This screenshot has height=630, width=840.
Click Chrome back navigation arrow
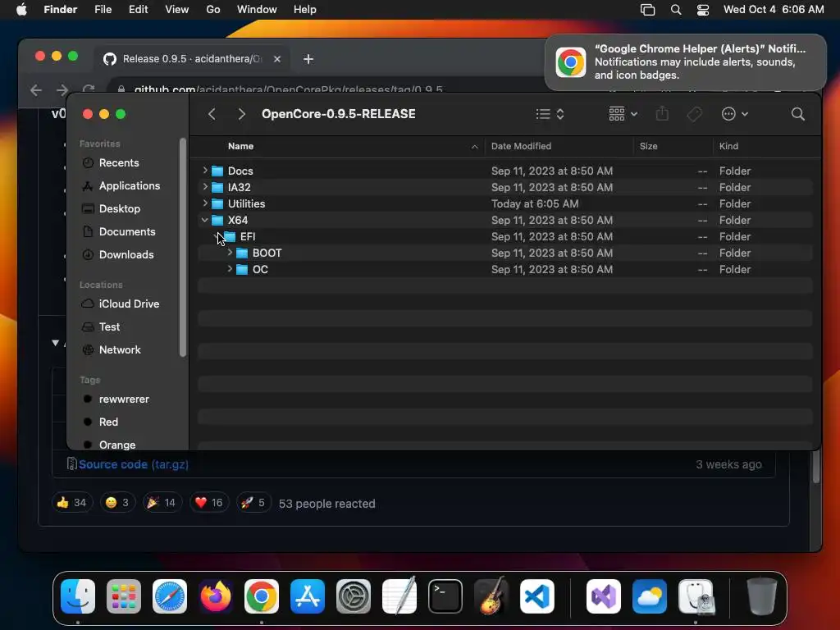[x=36, y=90]
